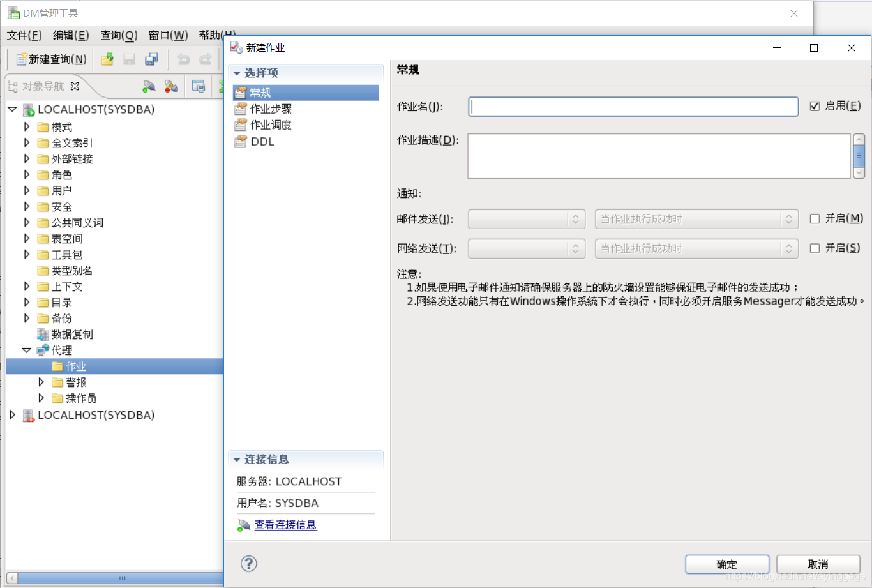Open the 窗口(W) menu
The height and width of the screenshot is (588, 872).
tap(168, 35)
